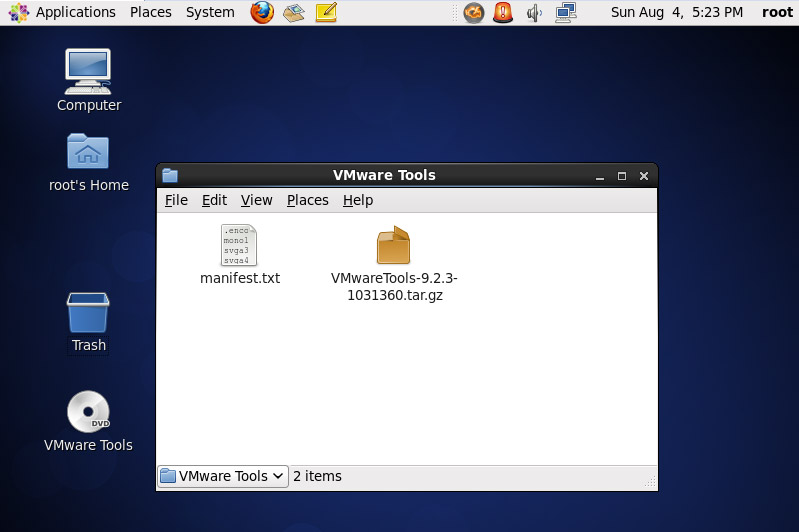Expand the VMware Tools location dropdown
Screen dimensions: 799x532
(x=223, y=476)
